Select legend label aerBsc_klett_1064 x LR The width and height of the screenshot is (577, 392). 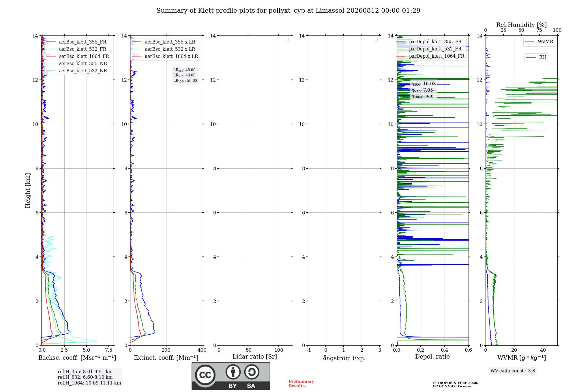[171, 56]
